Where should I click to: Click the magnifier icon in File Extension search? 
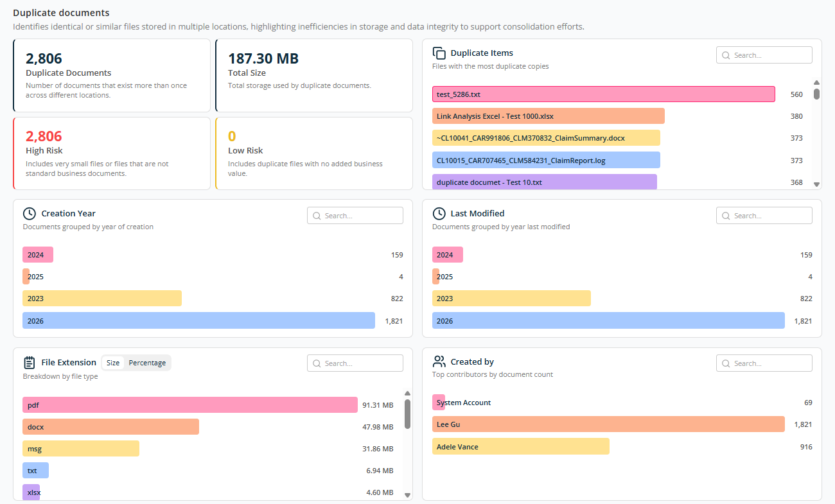(317, 363)
